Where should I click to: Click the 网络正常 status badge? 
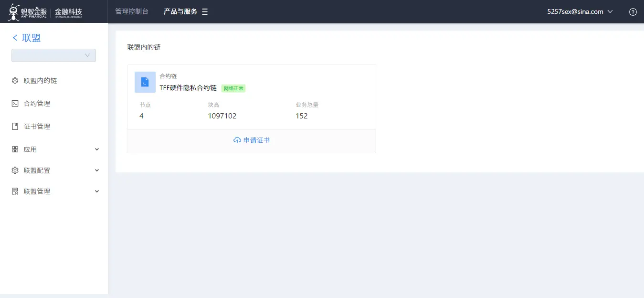point(233,88)
